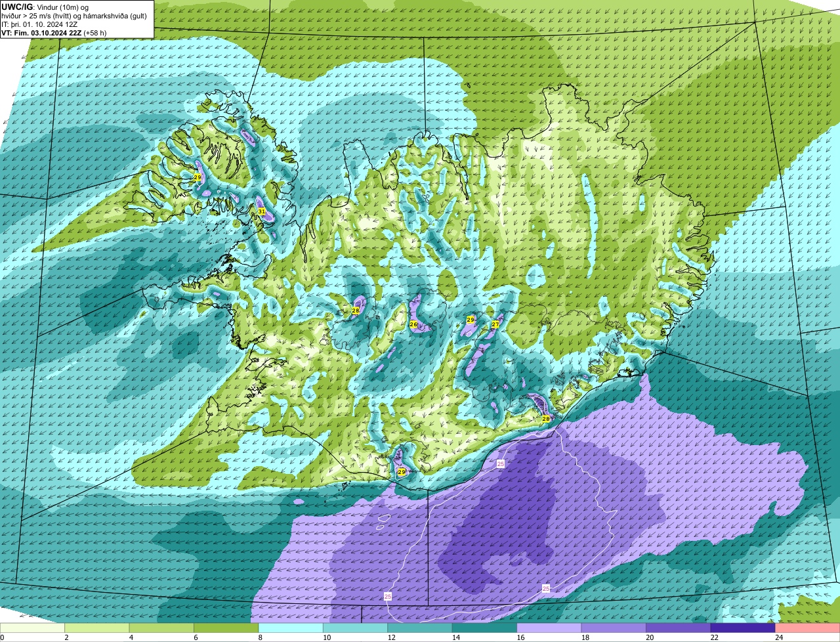Click legend tick label "0"

click(x=3, y=637)
